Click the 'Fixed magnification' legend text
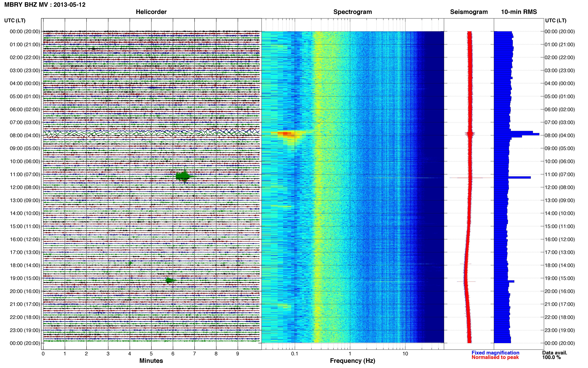588x368 pixels. click(495, 353)
